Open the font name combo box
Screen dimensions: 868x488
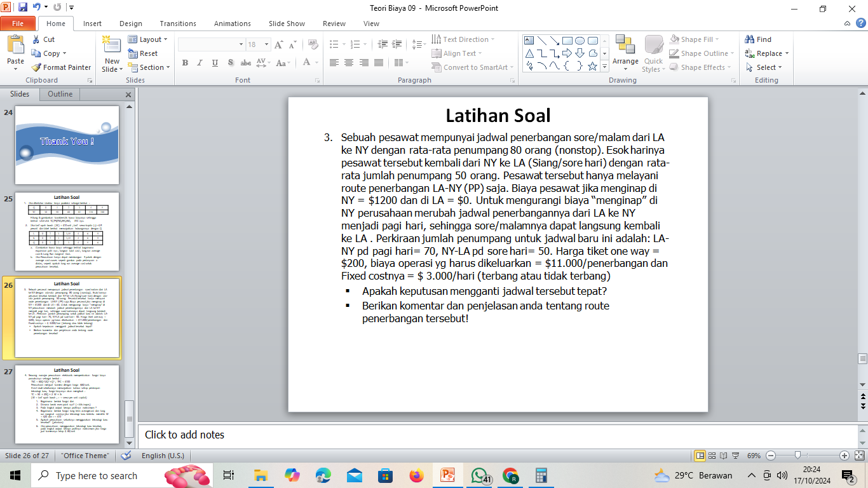(x=211, y=44)
